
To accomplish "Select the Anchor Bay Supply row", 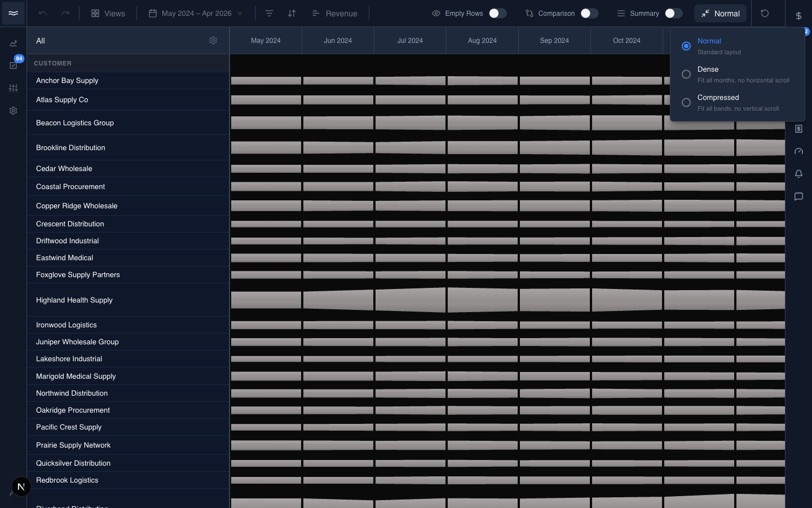I will tap(128, 81).
